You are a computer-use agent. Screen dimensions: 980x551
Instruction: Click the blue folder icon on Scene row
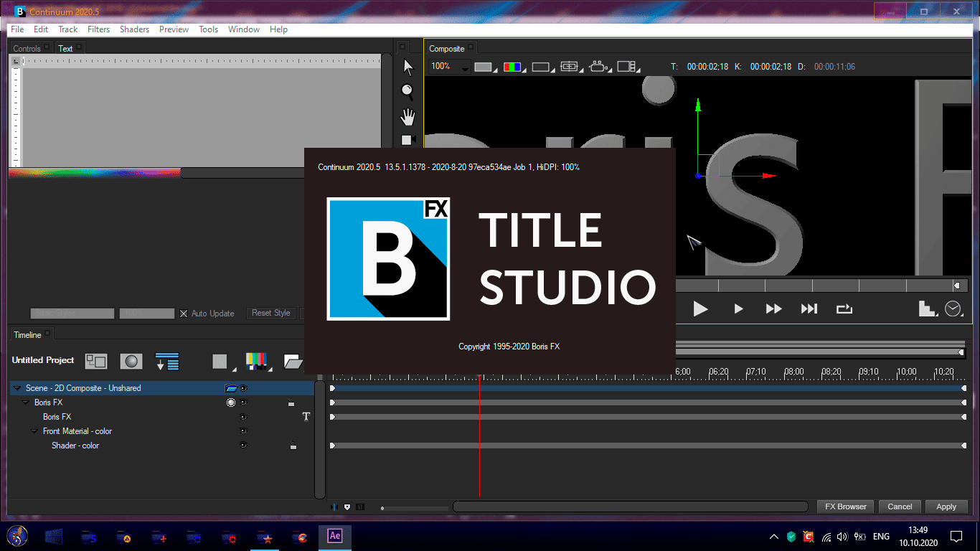tap(231, 388)
